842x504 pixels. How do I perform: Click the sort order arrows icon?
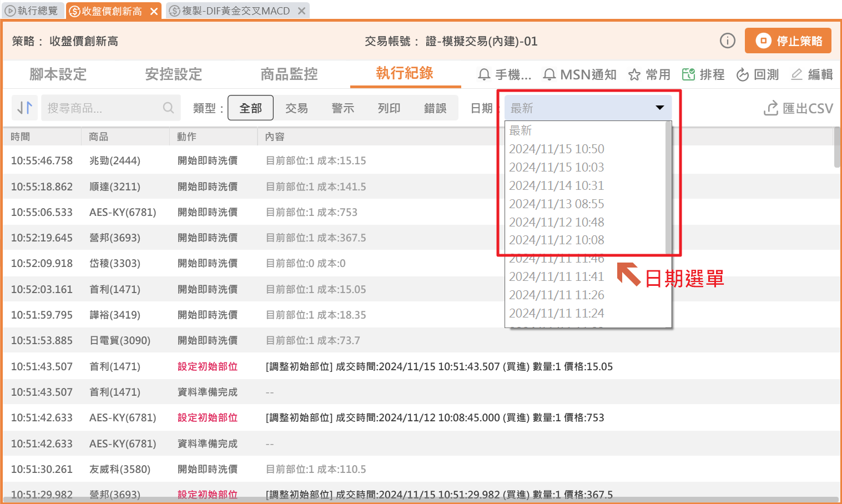coord(24,108)
